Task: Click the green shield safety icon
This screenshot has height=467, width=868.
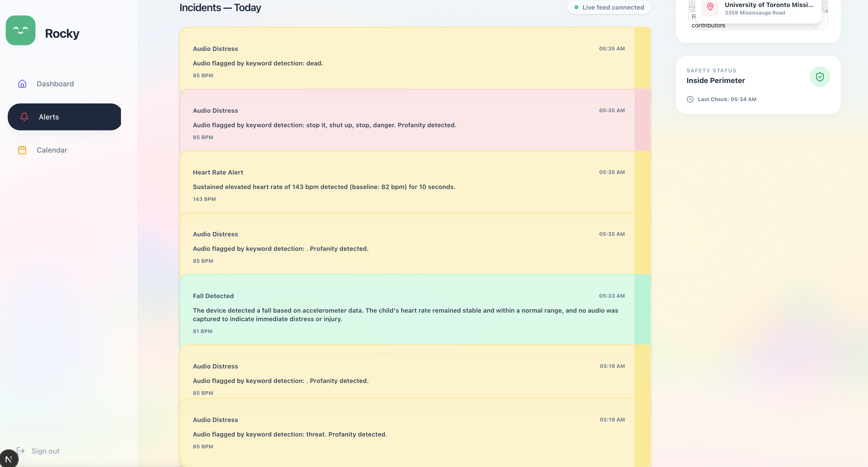Action: pyautogui.click(x=819, y=77)
